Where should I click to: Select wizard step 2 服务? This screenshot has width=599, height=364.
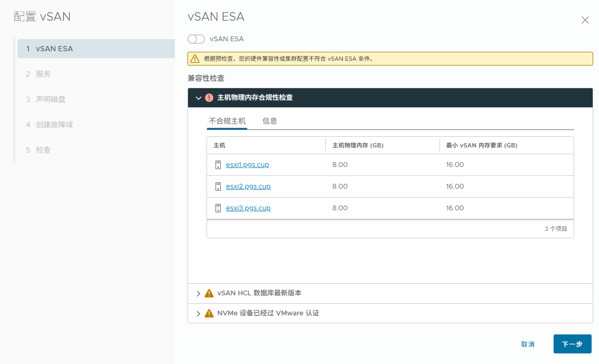(96, 74)
